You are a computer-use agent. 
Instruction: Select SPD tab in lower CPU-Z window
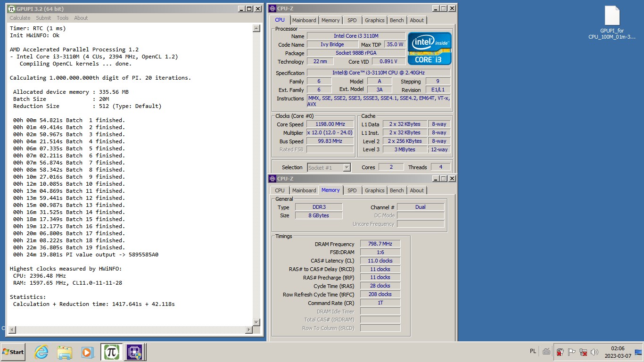click(352, 190)
